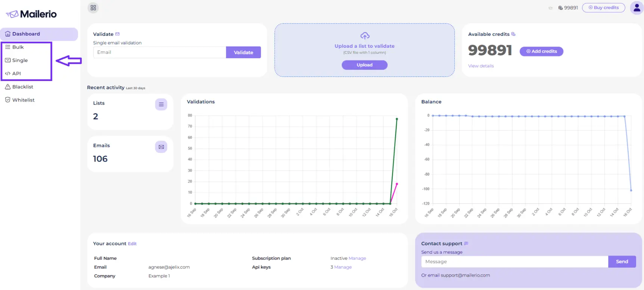Focus the single Email input field
The height and width of the screenshot is (290, 644).
click(159, 52)
